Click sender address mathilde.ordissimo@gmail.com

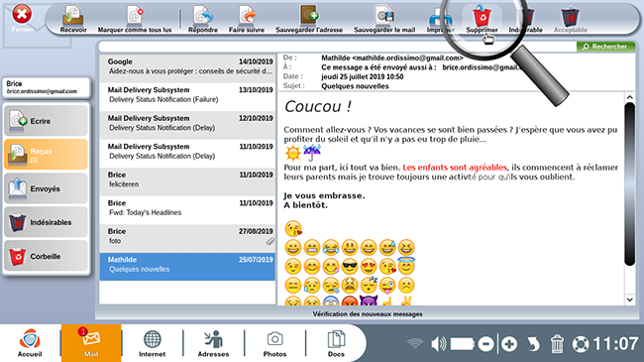407,58
